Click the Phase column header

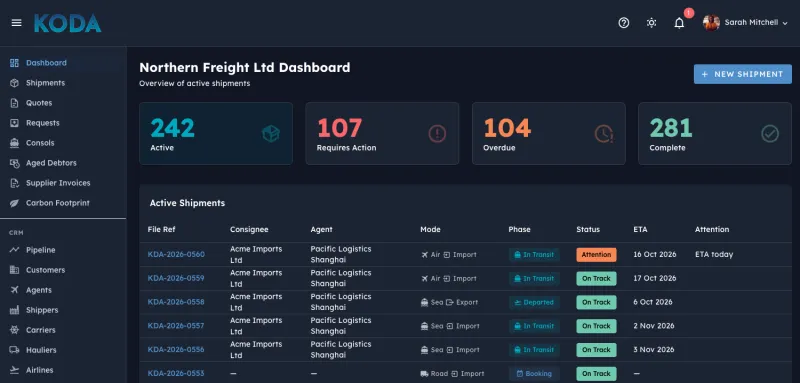coord(519,229)
